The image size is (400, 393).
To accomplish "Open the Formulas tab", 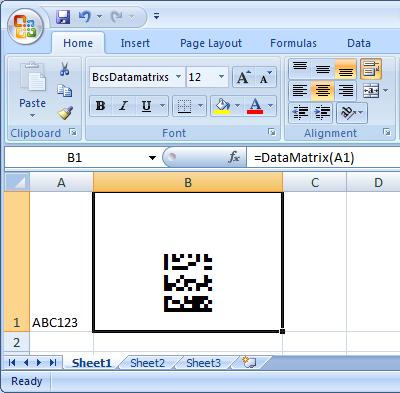I will (293, 43).
